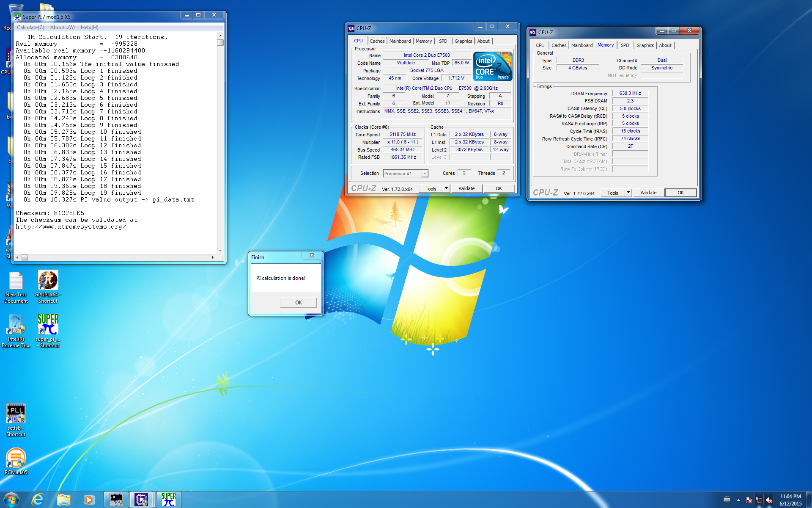Click taskbar clock showing 11:04 PM
The height and width of the screenshot is (508, 812).
790,500
